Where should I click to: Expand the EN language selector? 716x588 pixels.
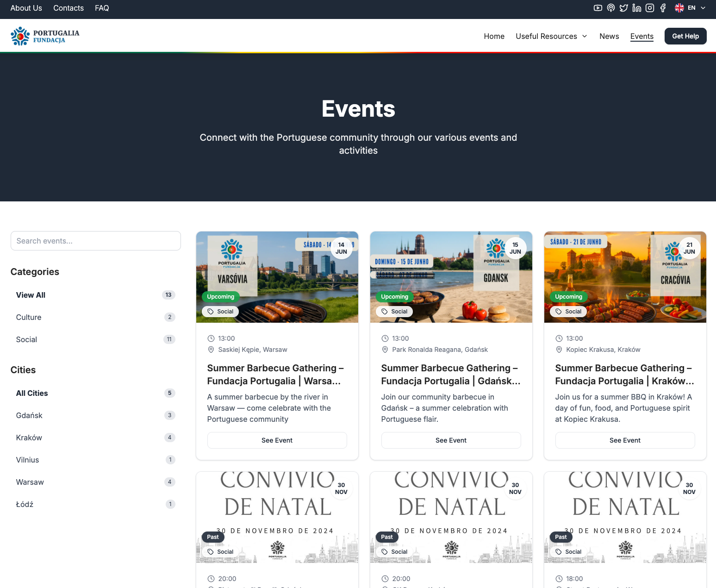coord(690,8)
